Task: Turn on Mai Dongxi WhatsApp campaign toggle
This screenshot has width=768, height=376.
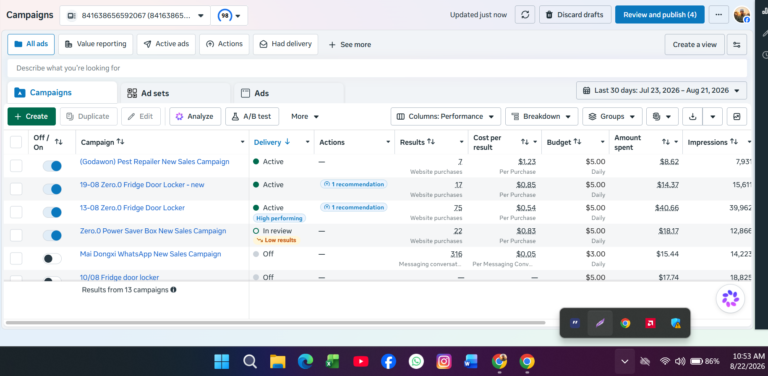Action: coord(52,258)
